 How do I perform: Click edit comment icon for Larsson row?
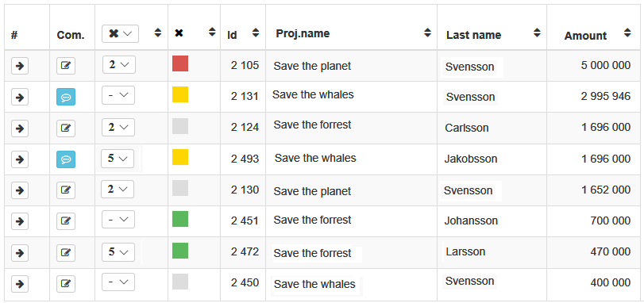(66, 252)
